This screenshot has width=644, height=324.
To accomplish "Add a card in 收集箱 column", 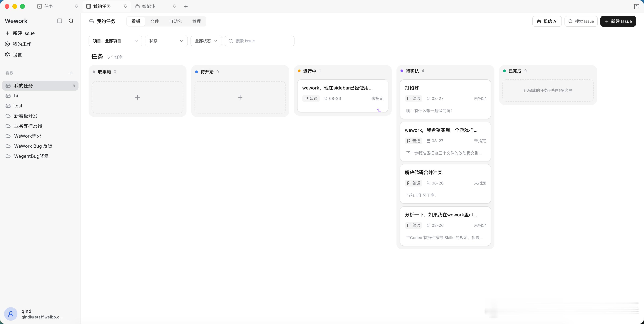I will click(x=138, y=97).
